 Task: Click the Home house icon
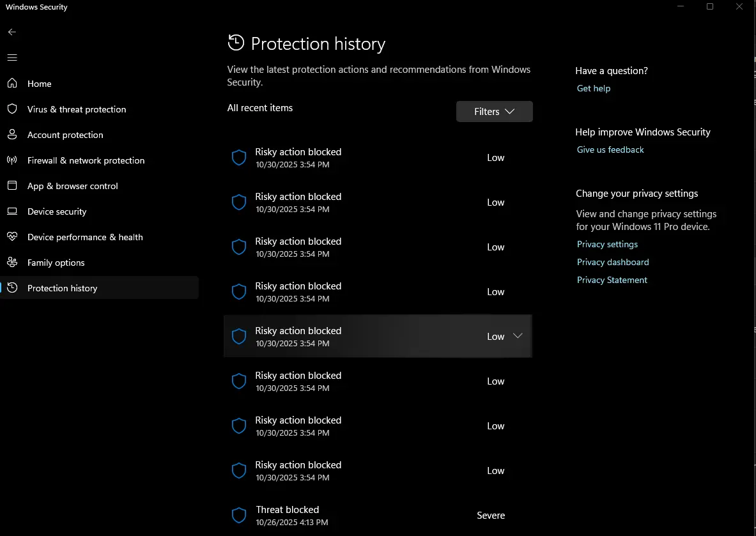coord(12,84)
